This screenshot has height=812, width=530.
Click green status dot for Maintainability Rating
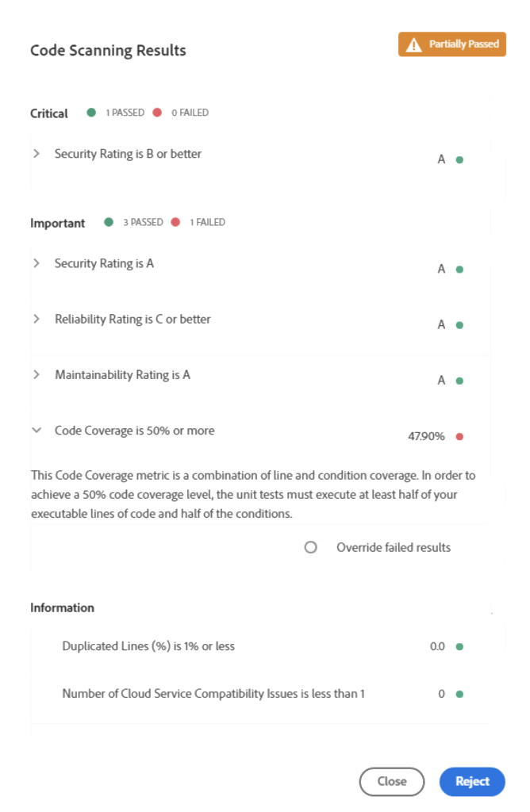click(459, 381)
